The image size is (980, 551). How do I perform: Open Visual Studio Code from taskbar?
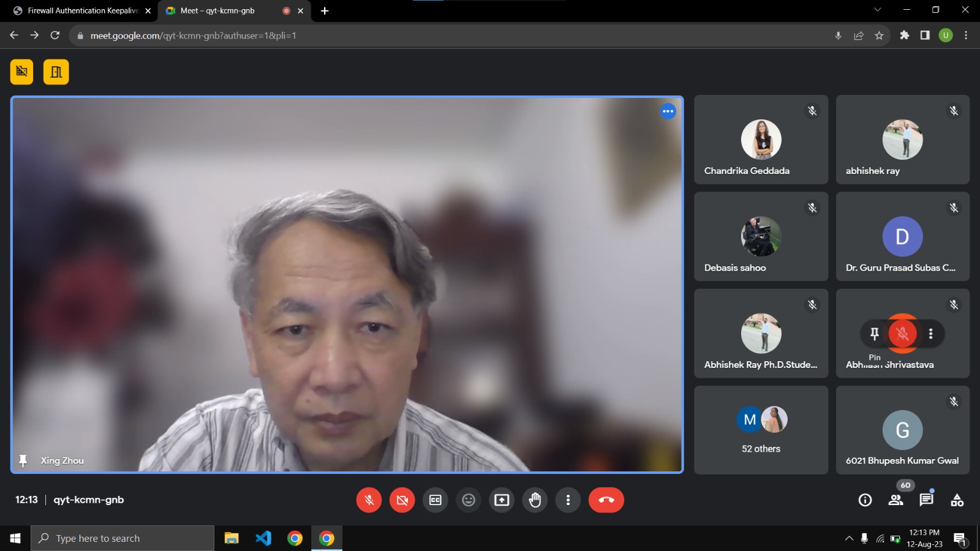tap(263, 538)
